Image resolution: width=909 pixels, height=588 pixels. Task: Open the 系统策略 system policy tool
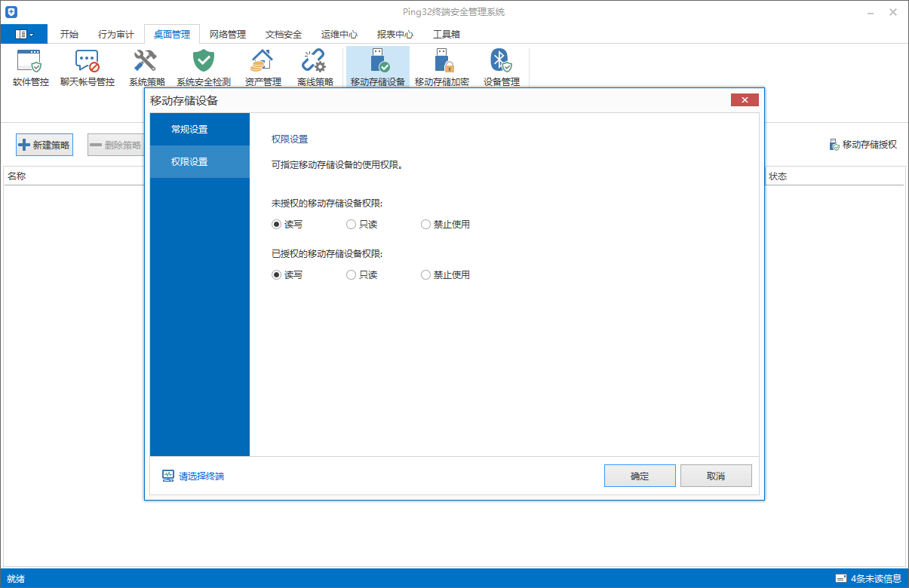(x=146, y=68)
